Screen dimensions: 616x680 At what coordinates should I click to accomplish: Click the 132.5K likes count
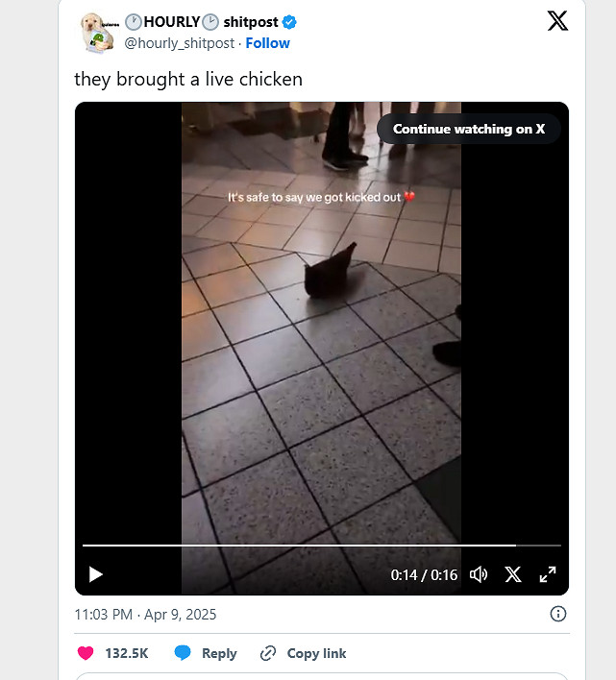[127, 653]
